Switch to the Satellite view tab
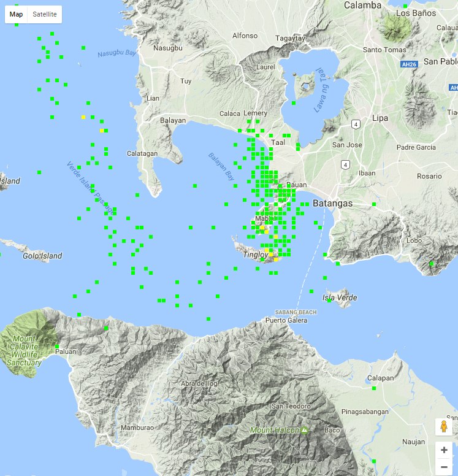The image size is (458, 476). tap(45, 14)
